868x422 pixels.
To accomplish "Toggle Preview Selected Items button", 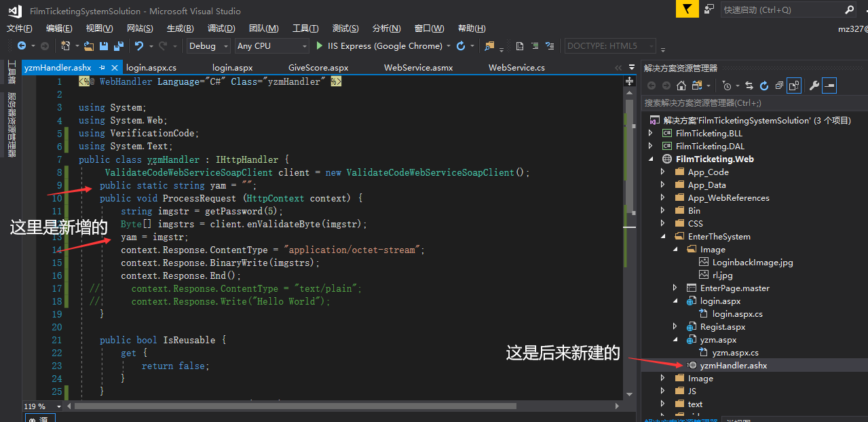I will [x=829, y=85].
